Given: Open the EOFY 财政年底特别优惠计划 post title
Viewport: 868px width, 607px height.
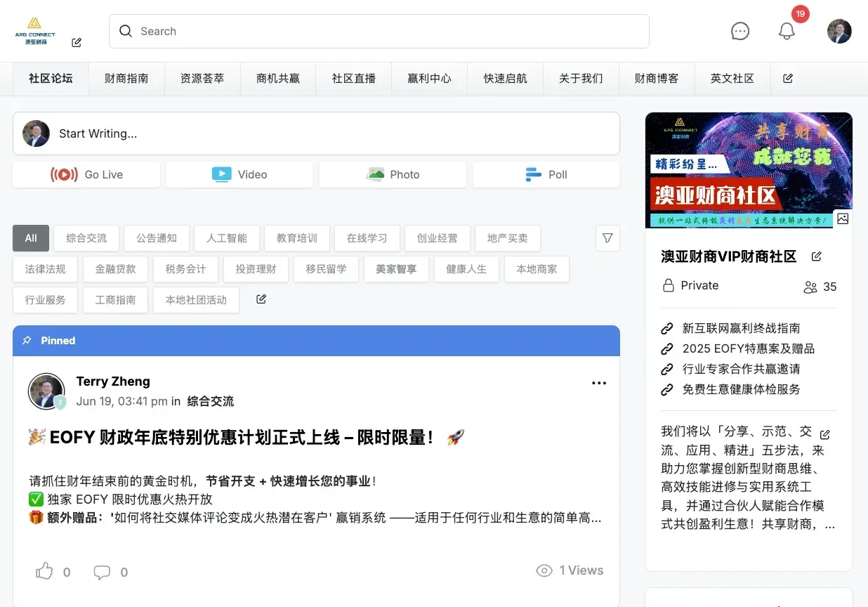Looking at the screenshot, I should [246, 438].
